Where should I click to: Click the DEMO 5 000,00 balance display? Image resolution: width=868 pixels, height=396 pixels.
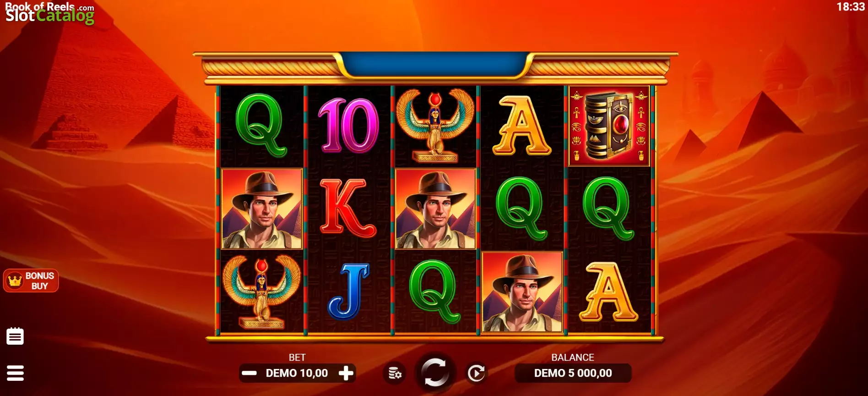573,373
